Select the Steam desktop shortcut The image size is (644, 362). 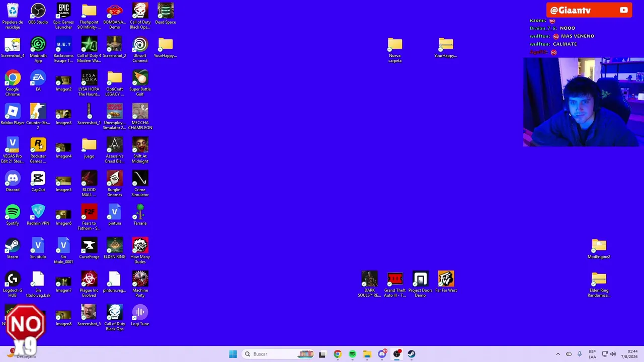[x=13, y=249]
